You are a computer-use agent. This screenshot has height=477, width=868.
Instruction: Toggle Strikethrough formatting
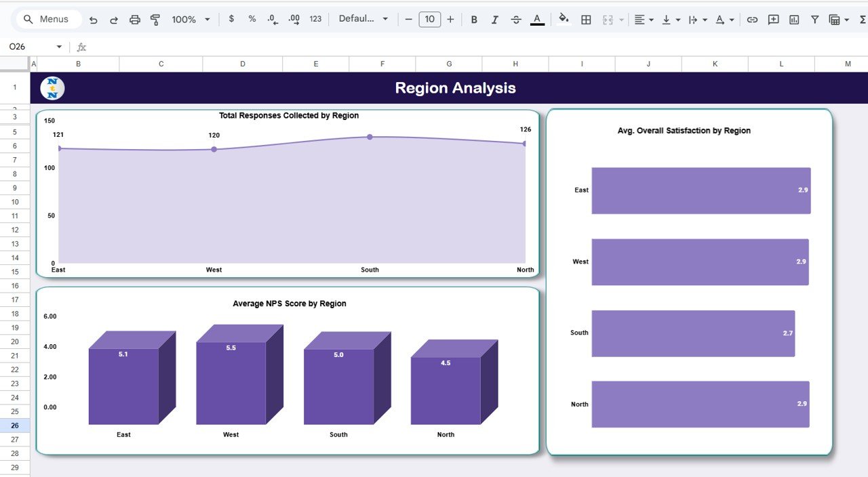click(x=516, y=19)
